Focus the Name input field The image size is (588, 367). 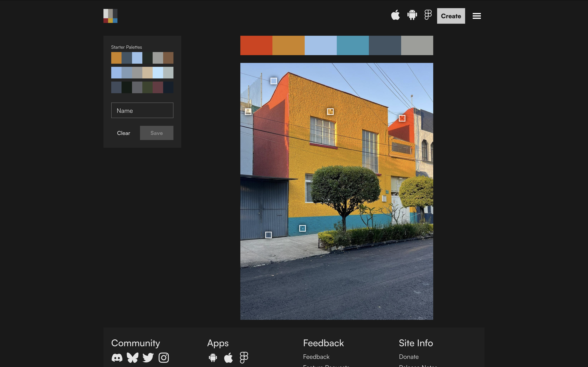(142, 110)
